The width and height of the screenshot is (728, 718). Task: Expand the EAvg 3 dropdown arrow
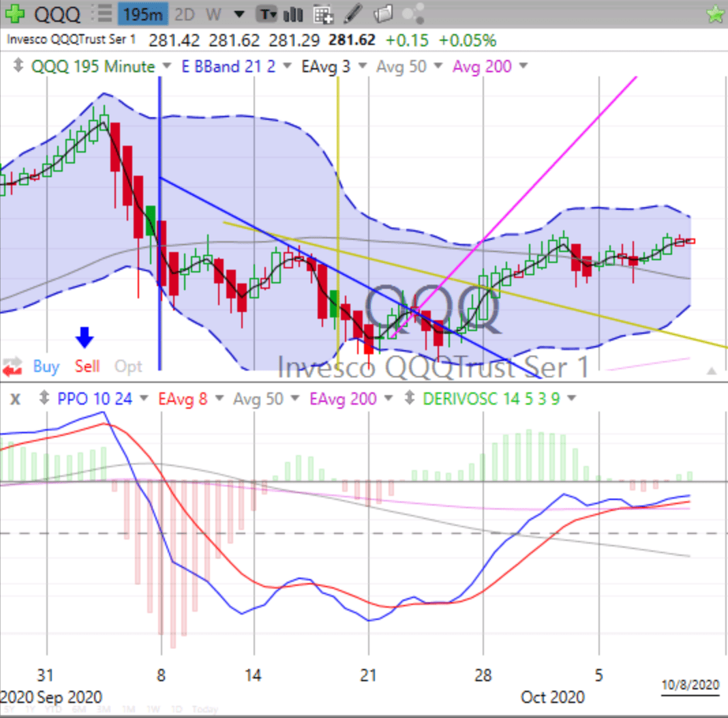363,66
